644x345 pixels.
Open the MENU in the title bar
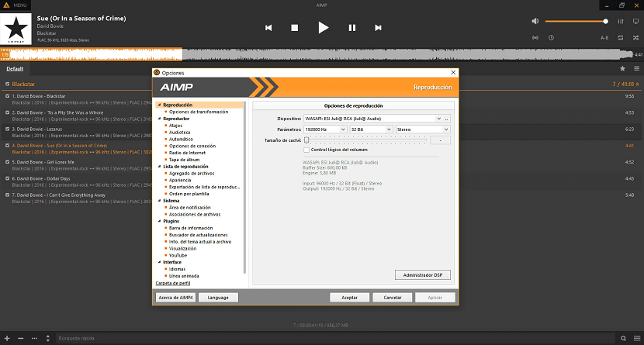tap(16, 5)
